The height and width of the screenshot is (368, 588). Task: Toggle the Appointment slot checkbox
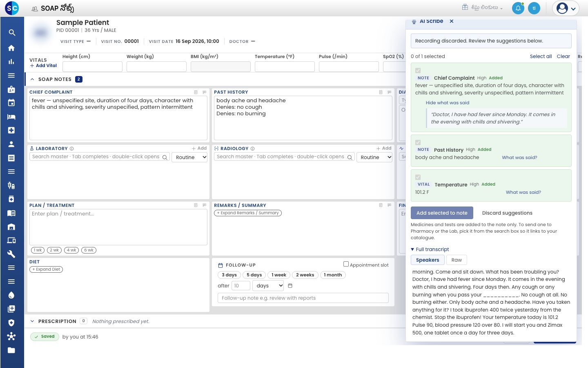(346, 264)
